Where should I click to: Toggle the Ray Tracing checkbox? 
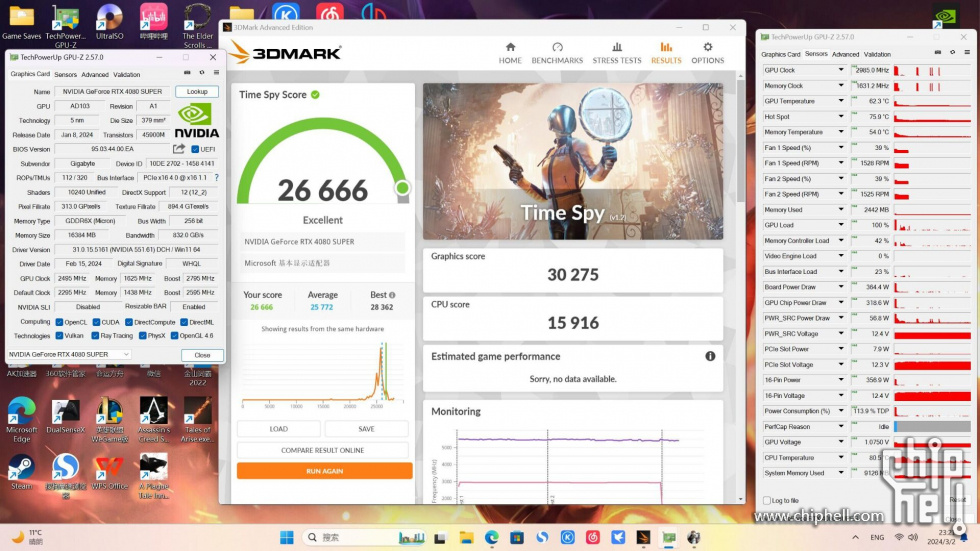click(95, 336)
